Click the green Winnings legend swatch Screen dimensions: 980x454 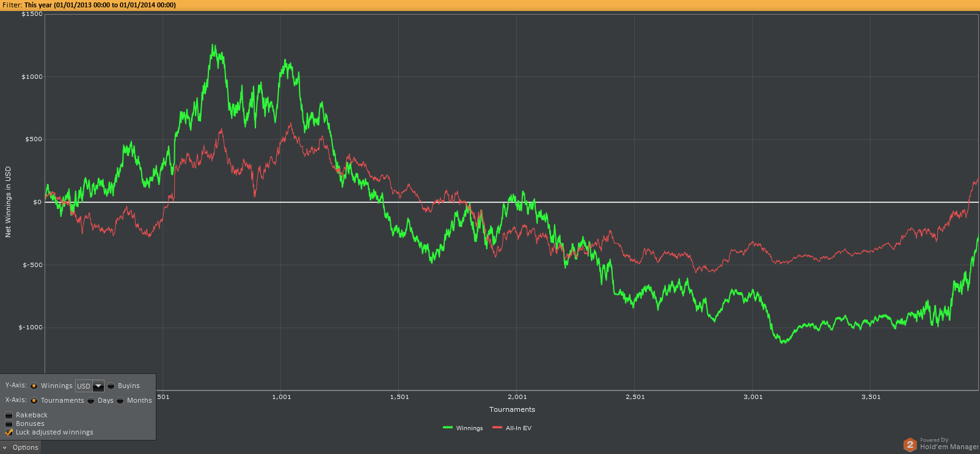pyautogui.click(x=448, y=428)
